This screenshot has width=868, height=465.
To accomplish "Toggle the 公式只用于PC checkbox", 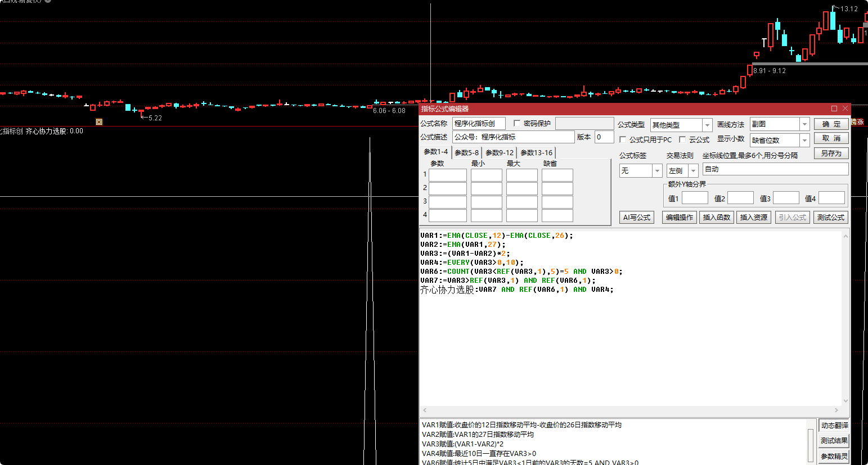I will point(623,139).
